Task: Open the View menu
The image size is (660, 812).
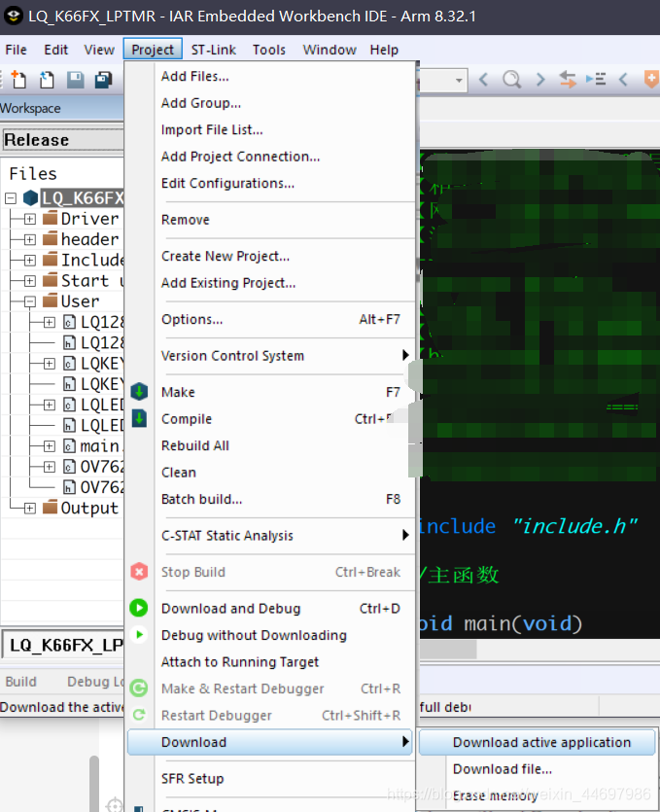Action: click(99, 50)
